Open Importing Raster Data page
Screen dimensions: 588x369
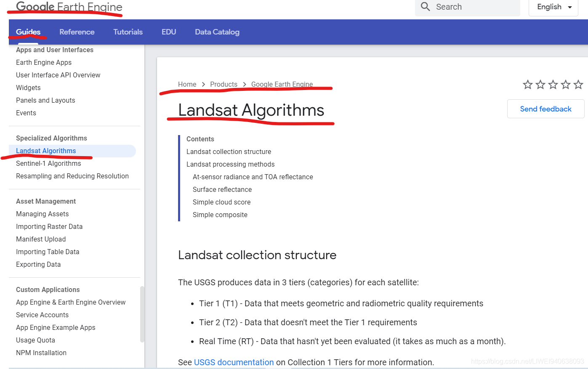click(49, 226)
